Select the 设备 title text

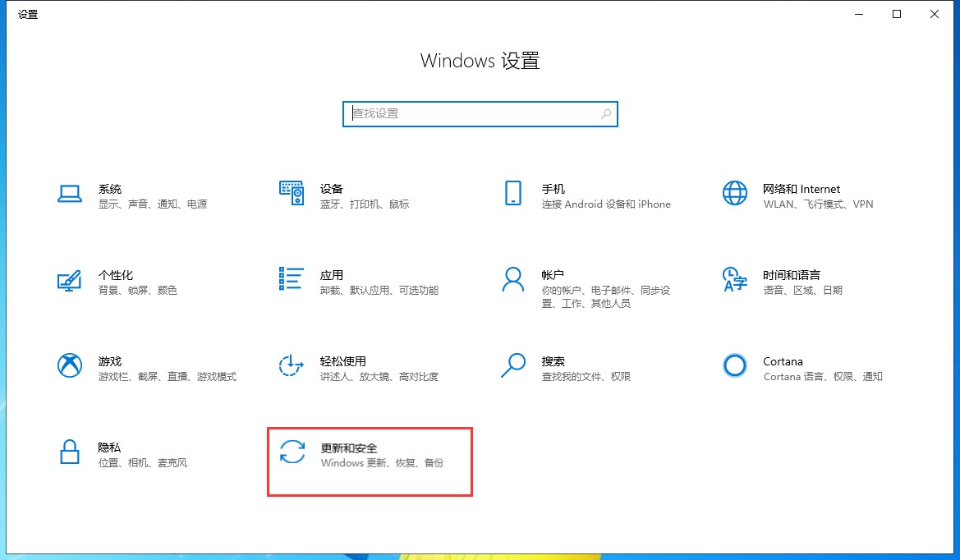click(332, 189)
